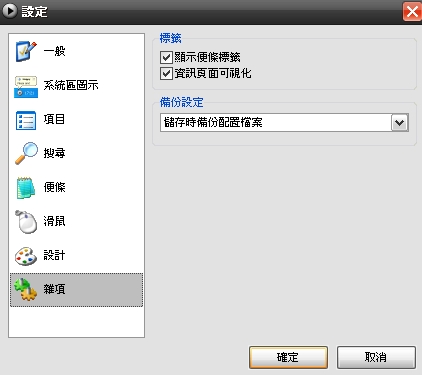
Task: Click the 雜項 gears icon
Action: tap(26, 289)
